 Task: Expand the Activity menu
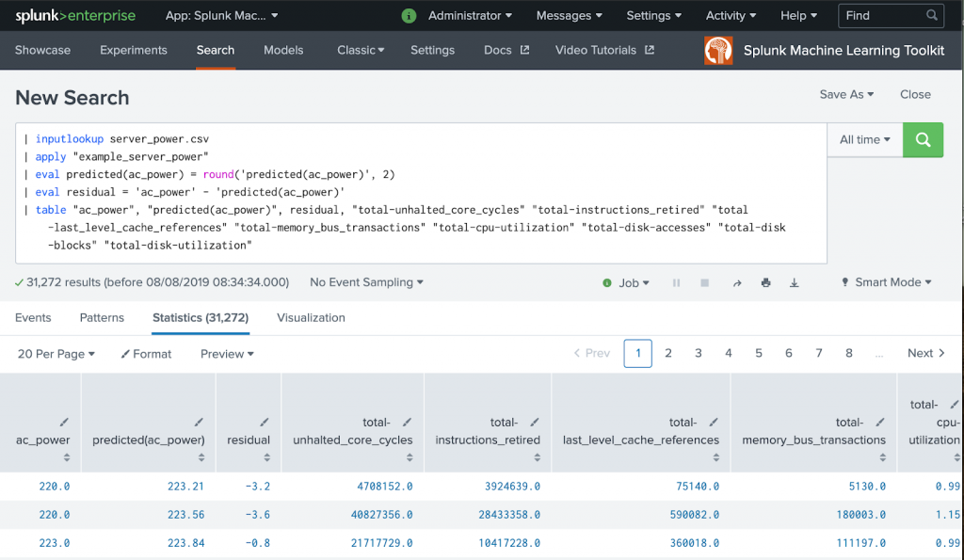coord(731,16)
